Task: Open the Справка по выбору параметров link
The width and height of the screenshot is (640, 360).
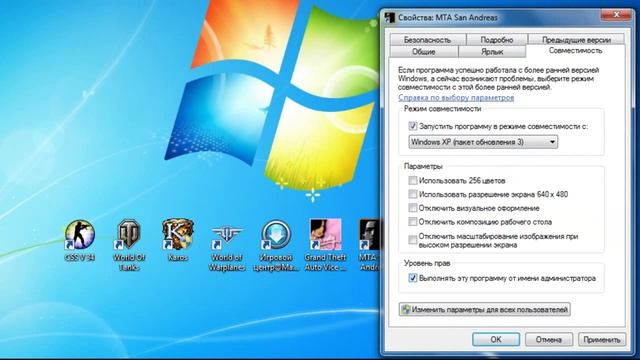Action: click(x=456, y=98)
